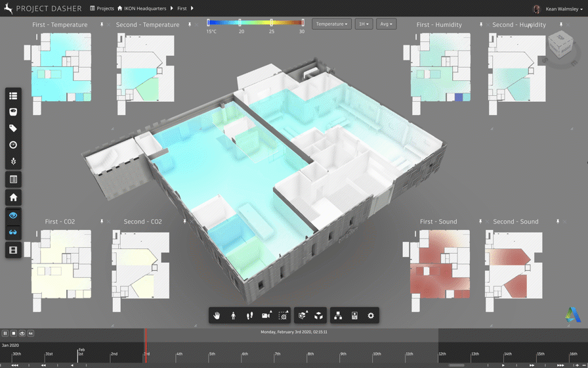Open the Temperature sensor type dropdown
Screen dimensions: 588x368
point(331,24)
